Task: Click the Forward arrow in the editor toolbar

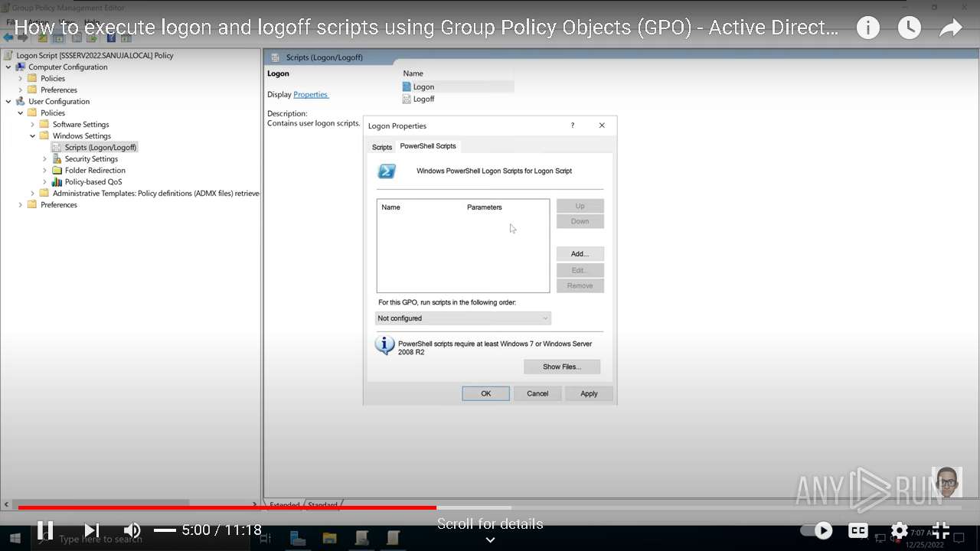Action: (22, 37)
